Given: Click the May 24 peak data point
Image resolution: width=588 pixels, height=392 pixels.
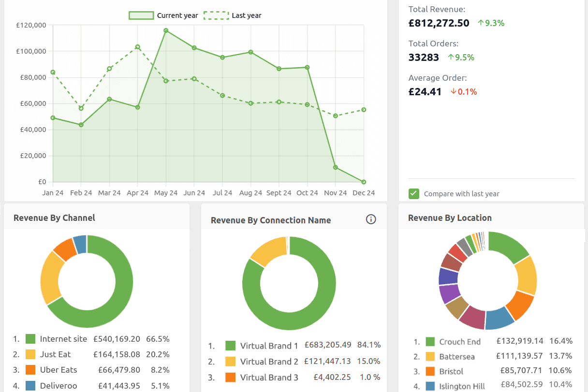Looking at the screenshot, I should [x=166, y=30].
